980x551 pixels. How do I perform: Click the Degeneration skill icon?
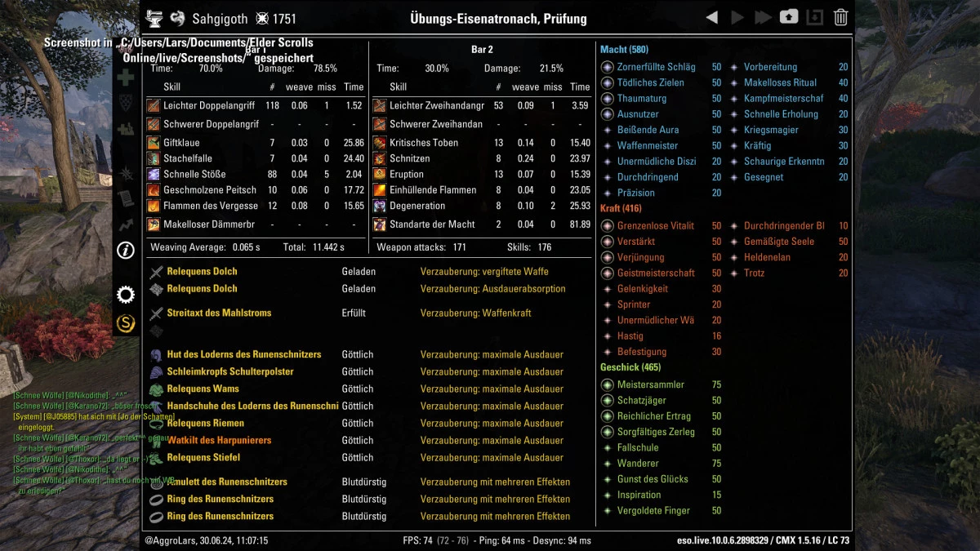pos(380,206)
